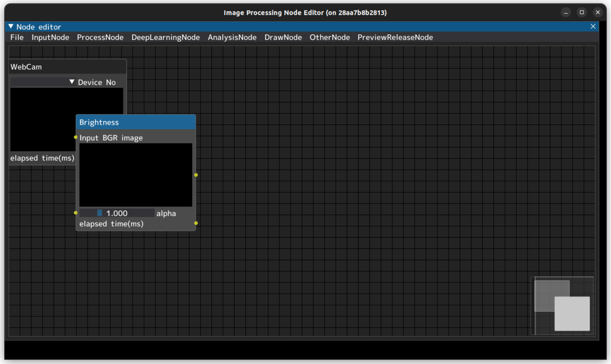
Task: Close the Node editor panel
Action: pos(593,26)
